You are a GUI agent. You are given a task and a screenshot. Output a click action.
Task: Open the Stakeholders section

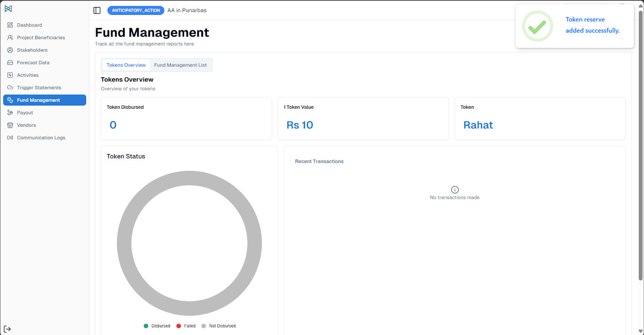45,50
